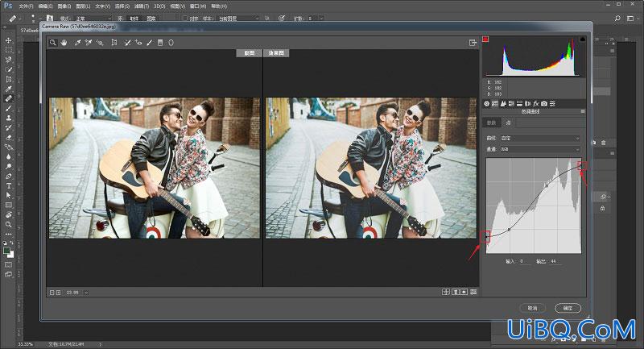This screenshot has width=644, height=349.
Task: Open preview preferences menu icon
Action: 473,292
